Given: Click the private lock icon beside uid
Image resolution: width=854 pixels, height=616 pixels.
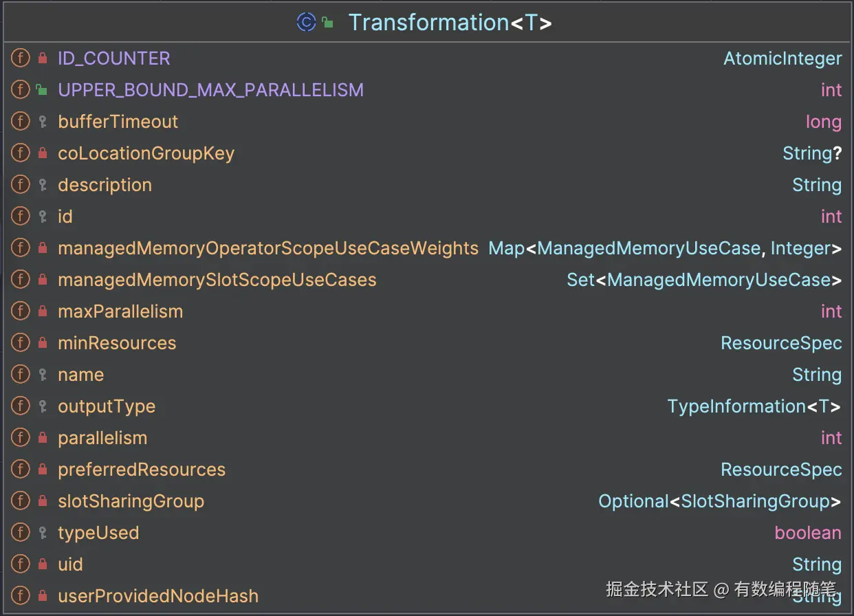Looking at the screenshot, I should (43, 564).
